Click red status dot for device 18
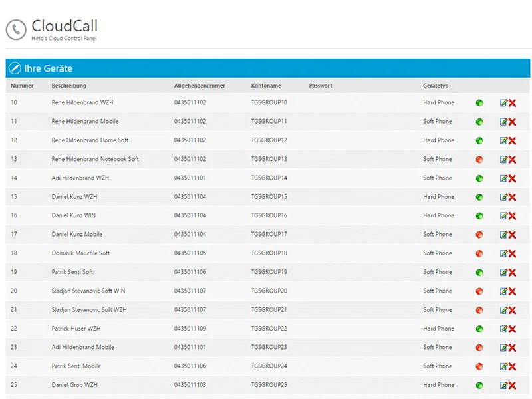This screenshot has height=399, width=532. pos(479,253)
